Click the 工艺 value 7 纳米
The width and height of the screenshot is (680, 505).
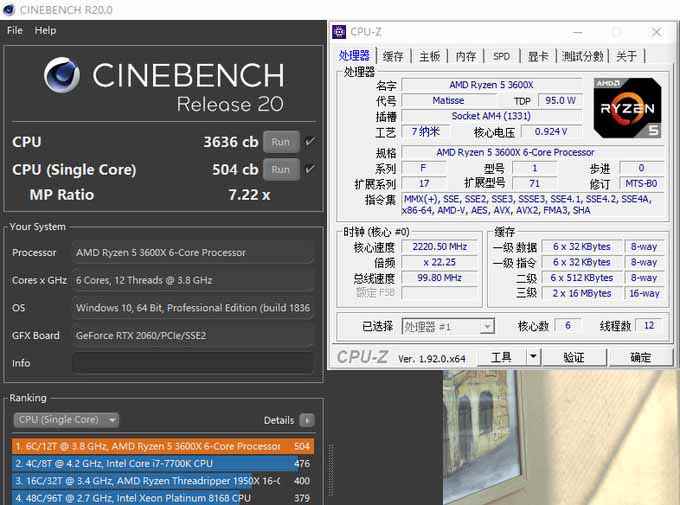[425, 131]
